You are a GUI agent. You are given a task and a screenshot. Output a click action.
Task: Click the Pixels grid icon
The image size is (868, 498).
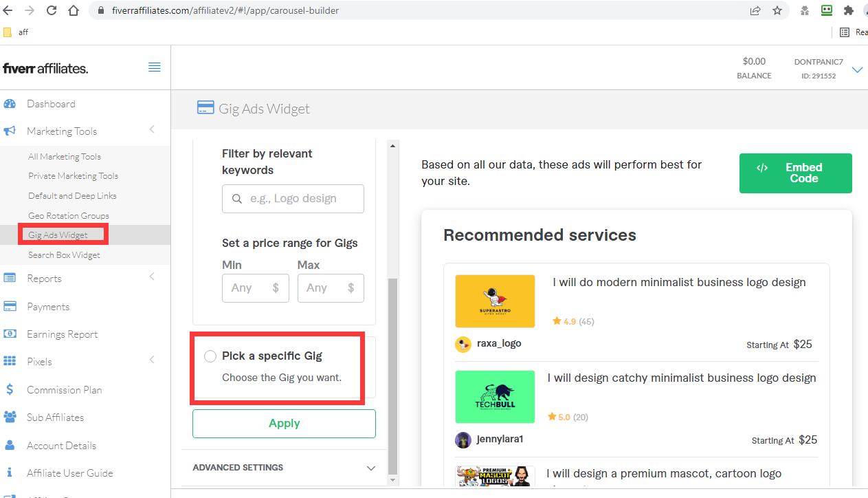coord(10,361)
